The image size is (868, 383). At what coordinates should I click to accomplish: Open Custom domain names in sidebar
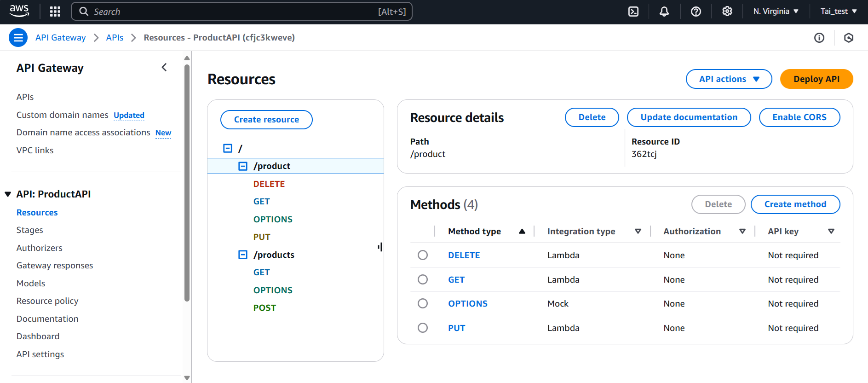(x=63, y=115)
